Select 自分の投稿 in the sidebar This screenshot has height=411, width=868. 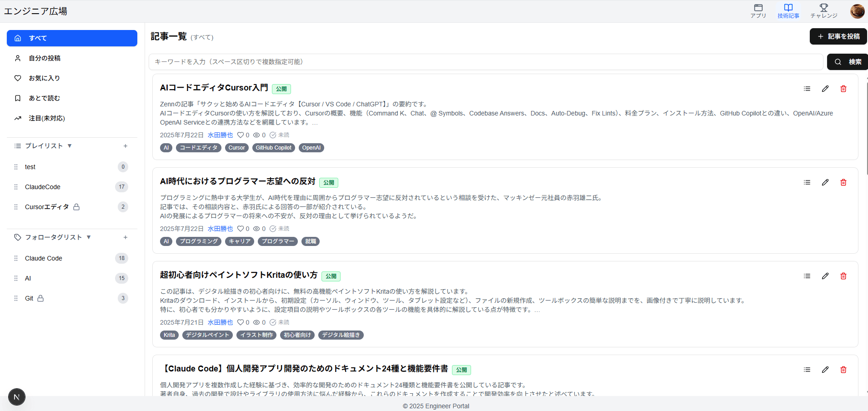click(x=72, y=58)
